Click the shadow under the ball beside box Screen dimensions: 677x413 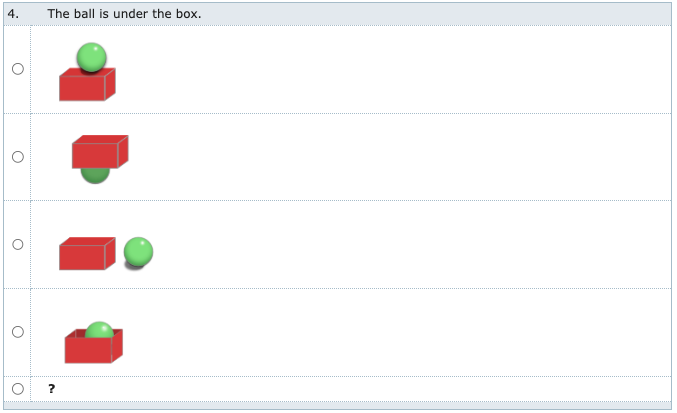point(134,267)
